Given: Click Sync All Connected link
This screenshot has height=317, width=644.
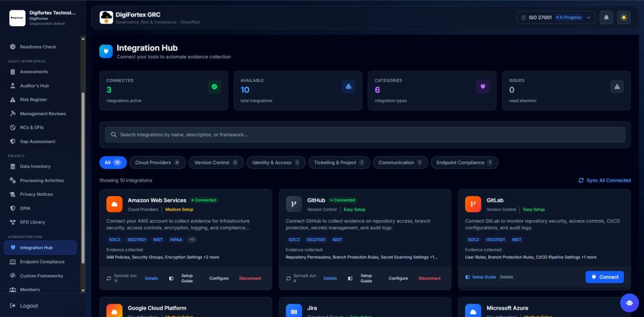Looking at the screenshot, I should tap(604, 181).
